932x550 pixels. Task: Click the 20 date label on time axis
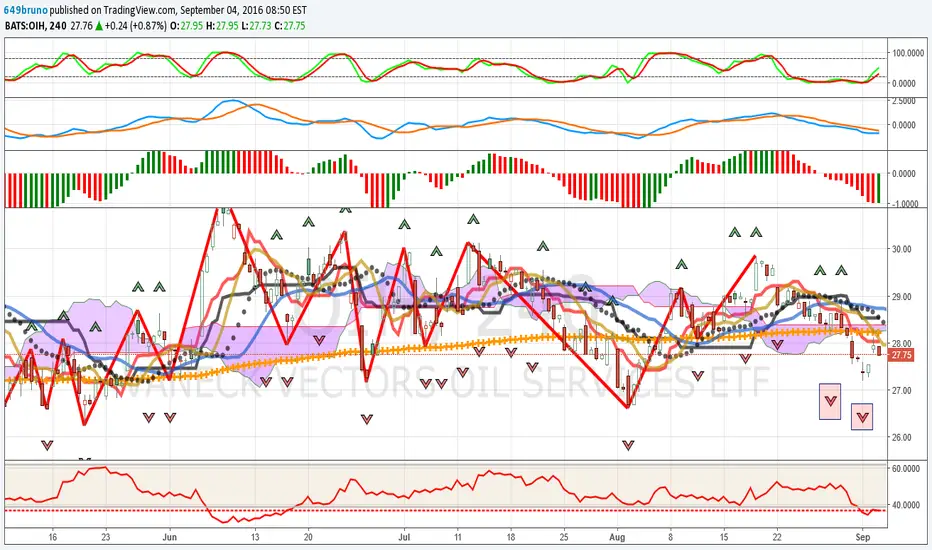point(308,537)
